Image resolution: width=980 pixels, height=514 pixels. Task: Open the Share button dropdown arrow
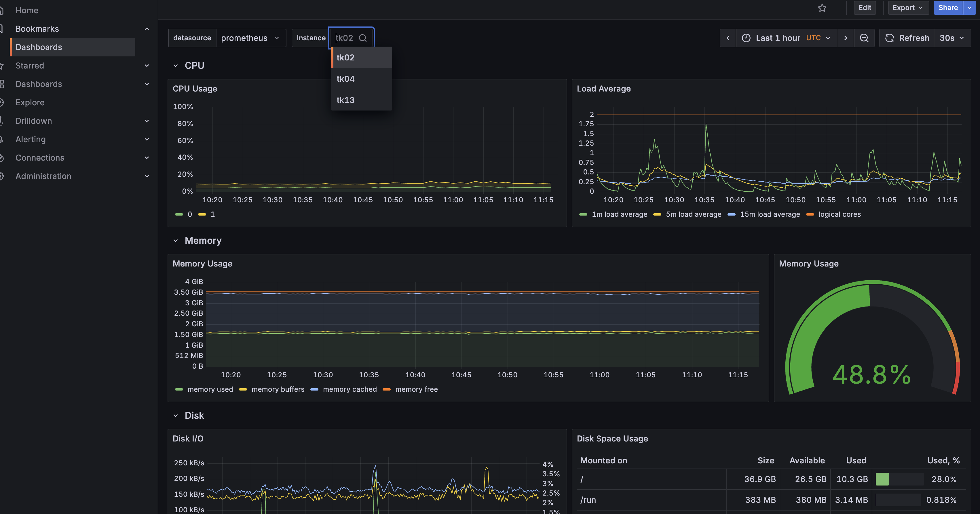(x=969, y=7)
